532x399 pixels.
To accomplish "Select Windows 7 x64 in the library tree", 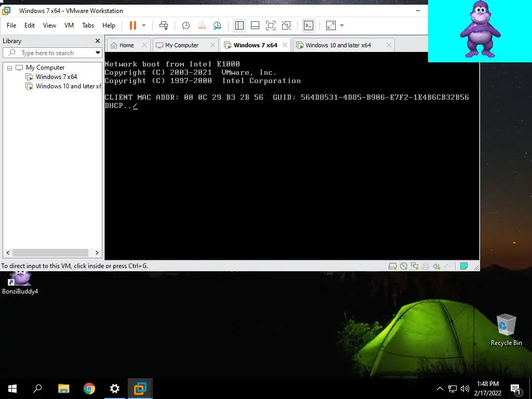I will [56, 77].
